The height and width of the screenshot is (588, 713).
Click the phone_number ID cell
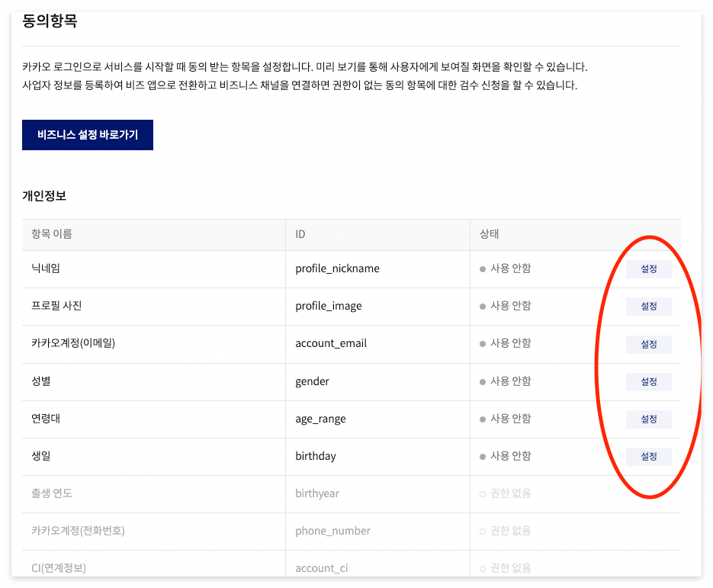click(332, 531)
